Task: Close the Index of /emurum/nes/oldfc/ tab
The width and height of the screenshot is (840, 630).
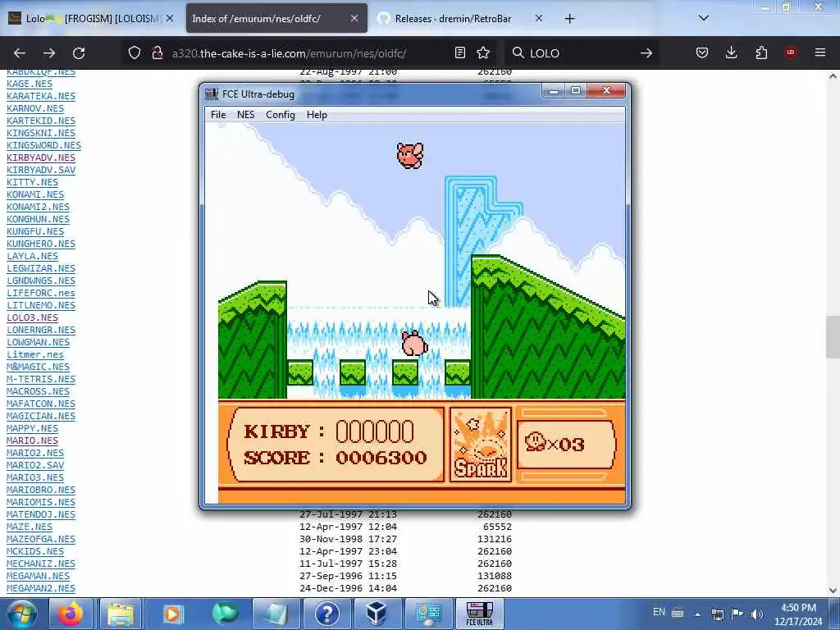Action: [x=354, y=18]
